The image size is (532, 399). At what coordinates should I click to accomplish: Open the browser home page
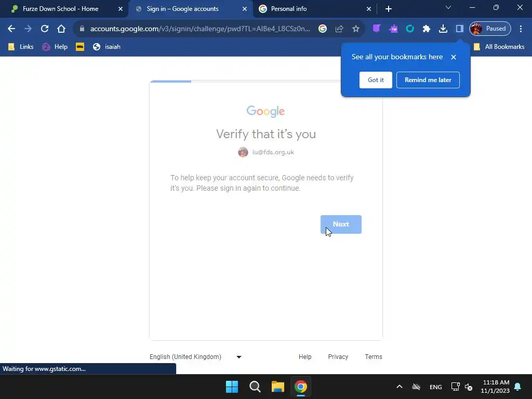(x=61, y=29)
